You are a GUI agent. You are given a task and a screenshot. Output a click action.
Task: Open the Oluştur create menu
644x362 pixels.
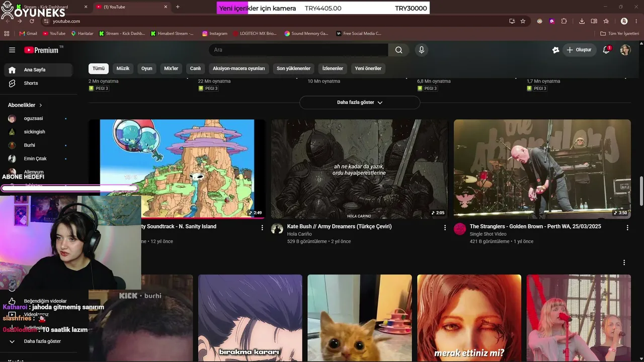tap(579, 50)
